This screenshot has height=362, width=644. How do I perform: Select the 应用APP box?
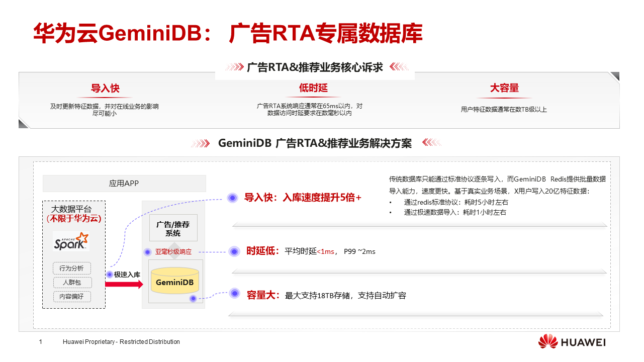pos(124,184)
